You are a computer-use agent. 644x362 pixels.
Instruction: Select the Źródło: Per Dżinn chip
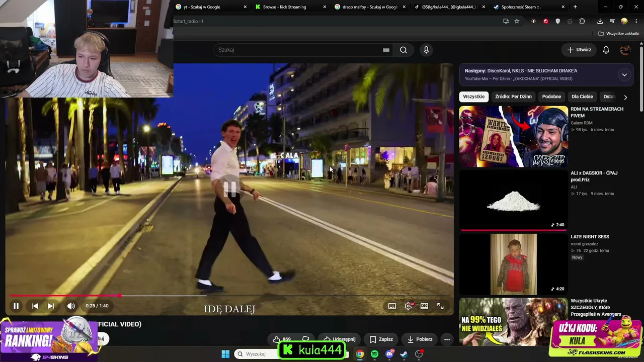(x=513, y=97)
